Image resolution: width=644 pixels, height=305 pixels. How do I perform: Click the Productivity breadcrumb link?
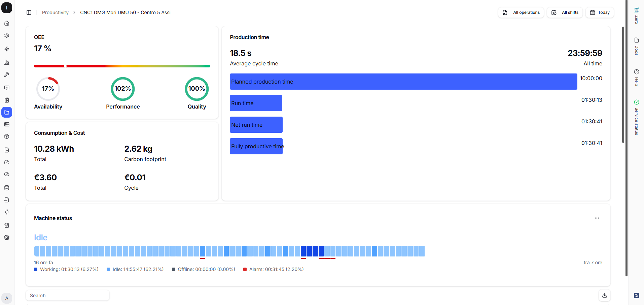coord(55,12)
